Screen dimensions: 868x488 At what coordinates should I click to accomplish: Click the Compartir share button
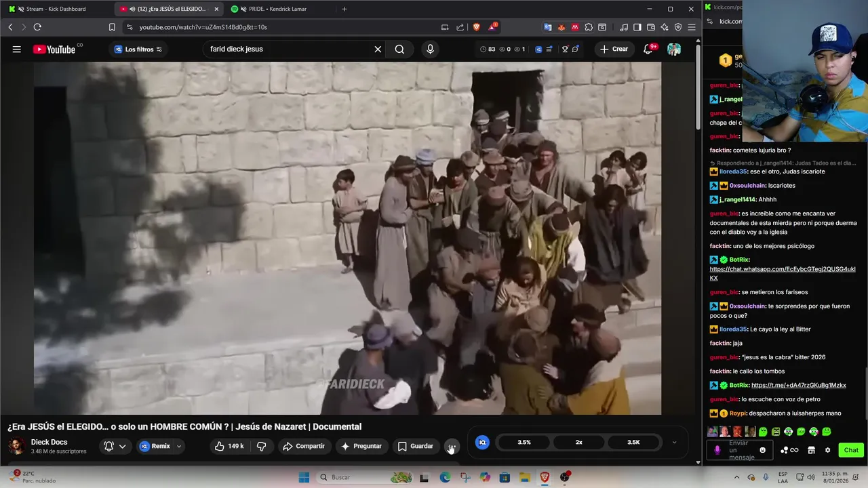click(304, 446)
